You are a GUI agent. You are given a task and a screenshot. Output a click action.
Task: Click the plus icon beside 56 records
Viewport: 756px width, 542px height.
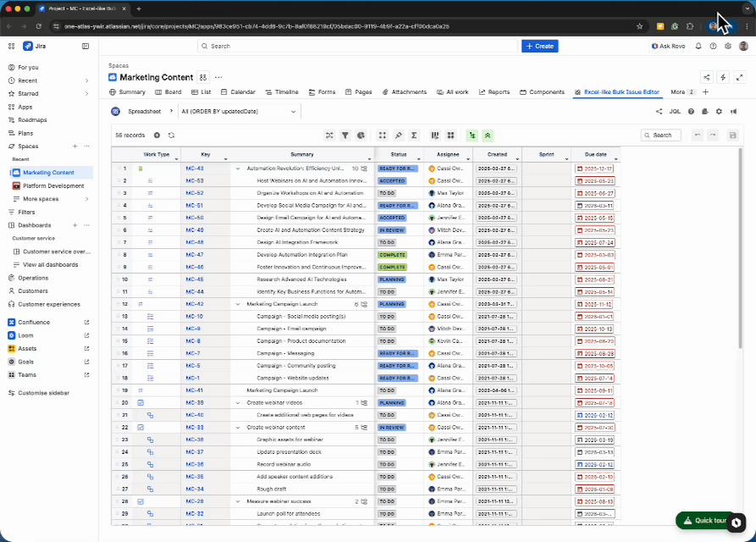(157, 135)
